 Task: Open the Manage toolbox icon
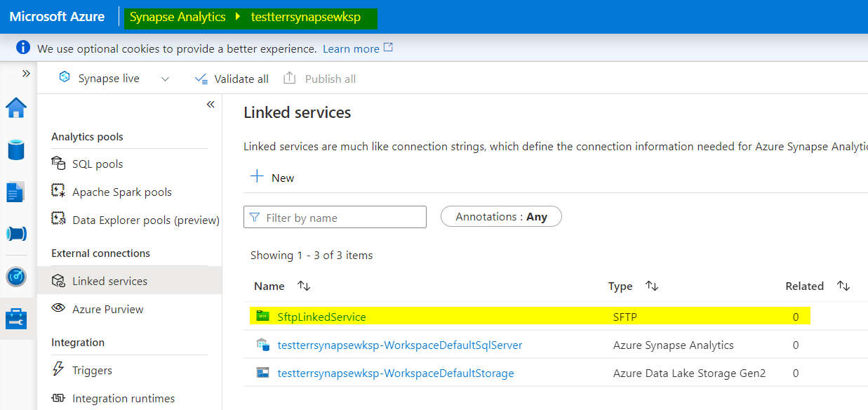[16, 319]
